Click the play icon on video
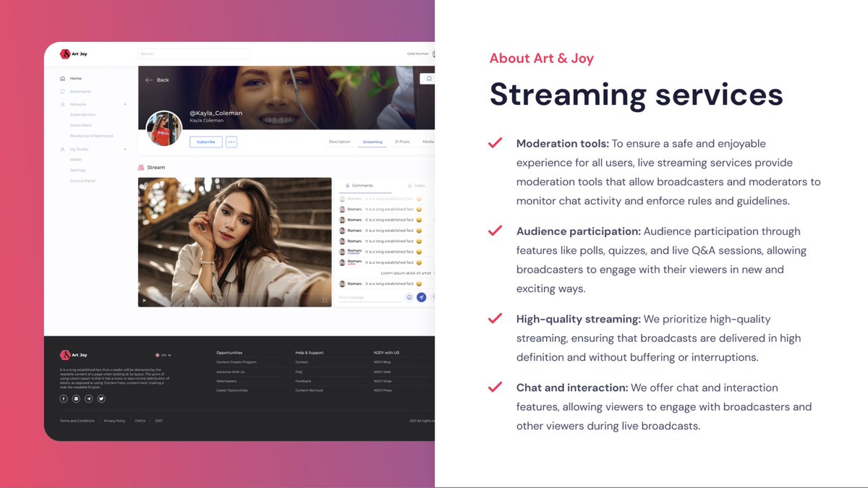868x488 pixels. (x=144, y=301)
